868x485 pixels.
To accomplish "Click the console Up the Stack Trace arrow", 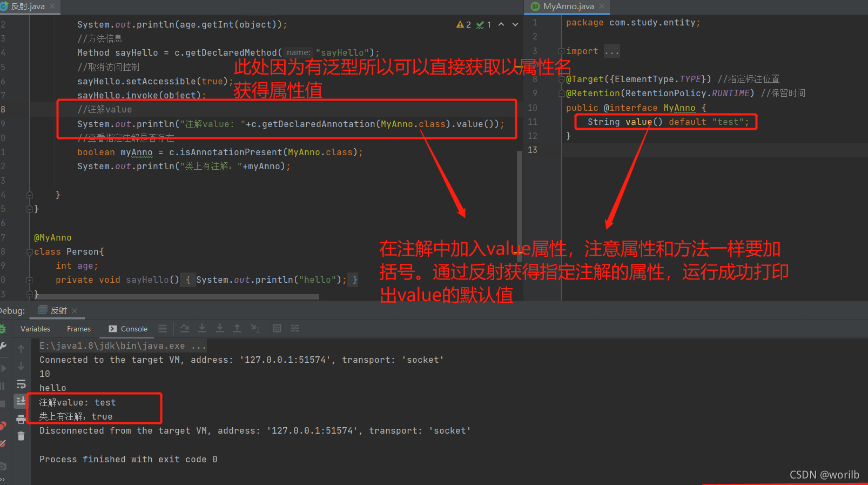I will [21, 348].
